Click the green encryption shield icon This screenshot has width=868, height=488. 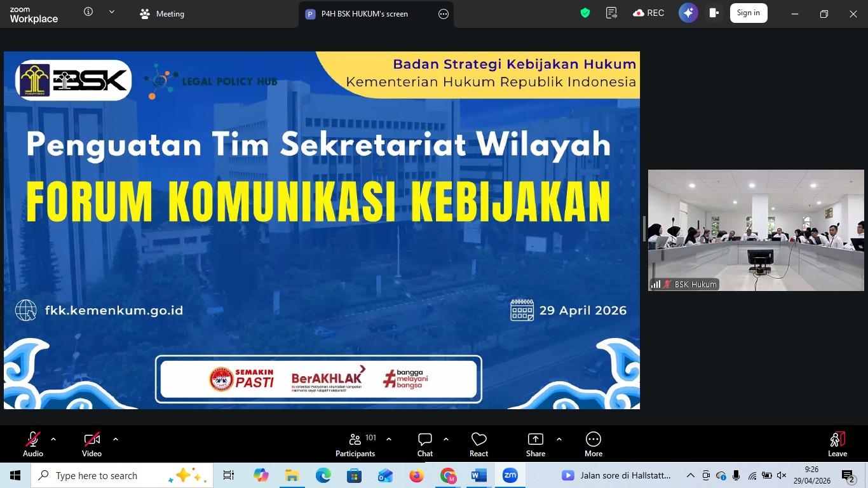pos(585,13)
